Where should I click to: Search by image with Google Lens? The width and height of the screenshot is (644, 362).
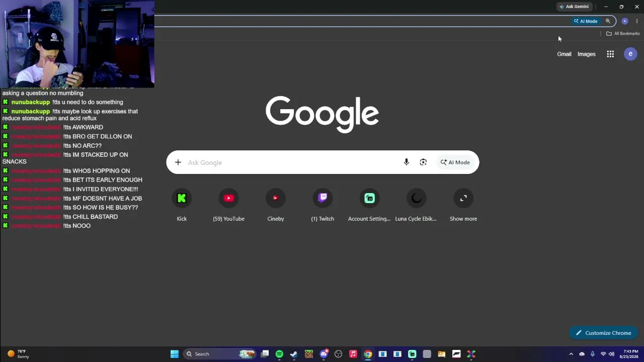(x=423, y=162)
